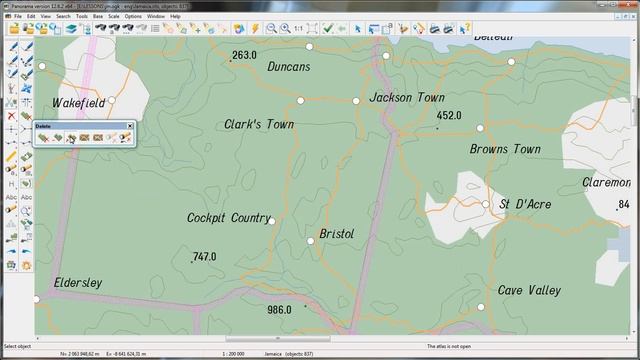The height and width of the screenshot is (360, 640).
Task: Open the Edit menu
Action: click(x=31, y=16)
